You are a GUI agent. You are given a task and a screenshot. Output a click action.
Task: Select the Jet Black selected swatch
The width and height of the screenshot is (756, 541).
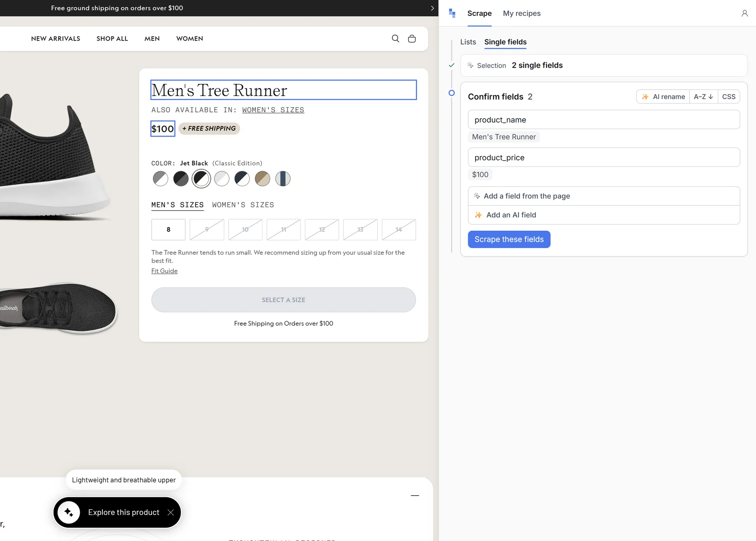click(201, 179)
